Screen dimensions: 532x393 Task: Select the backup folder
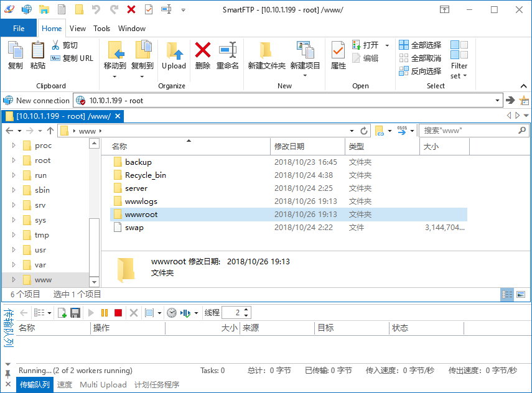[288, 162]
